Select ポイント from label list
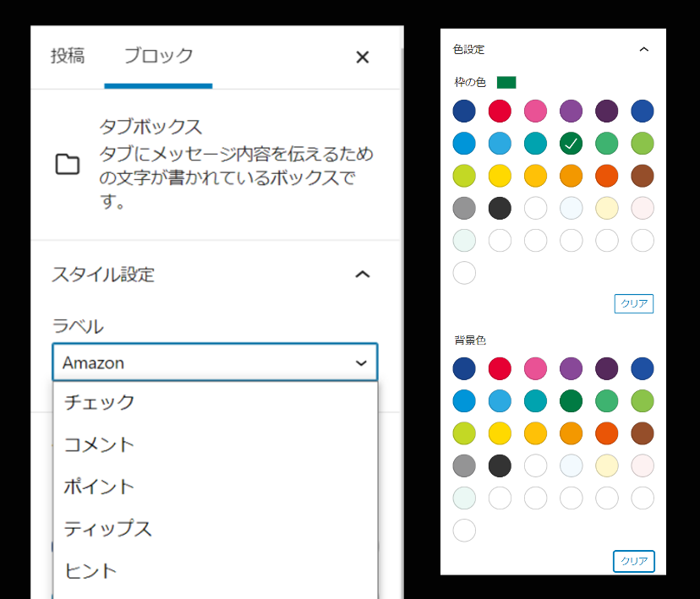The height and width of the screenshot is (599, 700). pos(216,486)
